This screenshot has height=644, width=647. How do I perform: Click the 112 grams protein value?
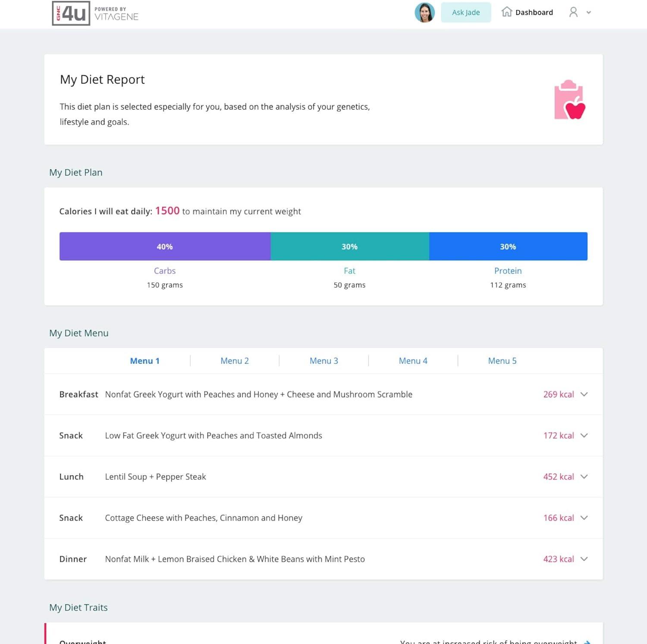pyautogui.click(x=508, y=285)
